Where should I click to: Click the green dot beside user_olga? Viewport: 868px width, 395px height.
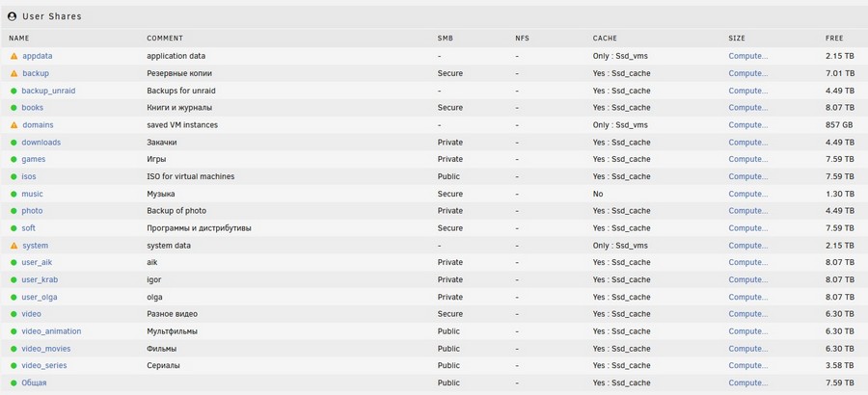pos(14,297)
